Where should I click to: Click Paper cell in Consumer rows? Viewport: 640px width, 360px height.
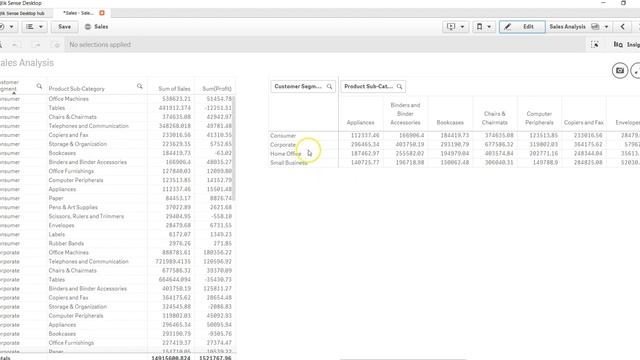(x=56, y=198)
